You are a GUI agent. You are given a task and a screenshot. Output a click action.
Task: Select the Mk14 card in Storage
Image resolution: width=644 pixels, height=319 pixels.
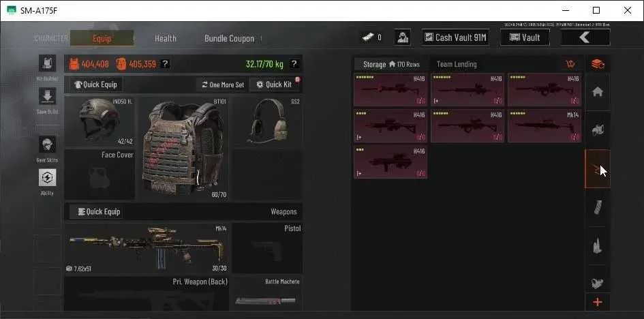tap(545, 126)
